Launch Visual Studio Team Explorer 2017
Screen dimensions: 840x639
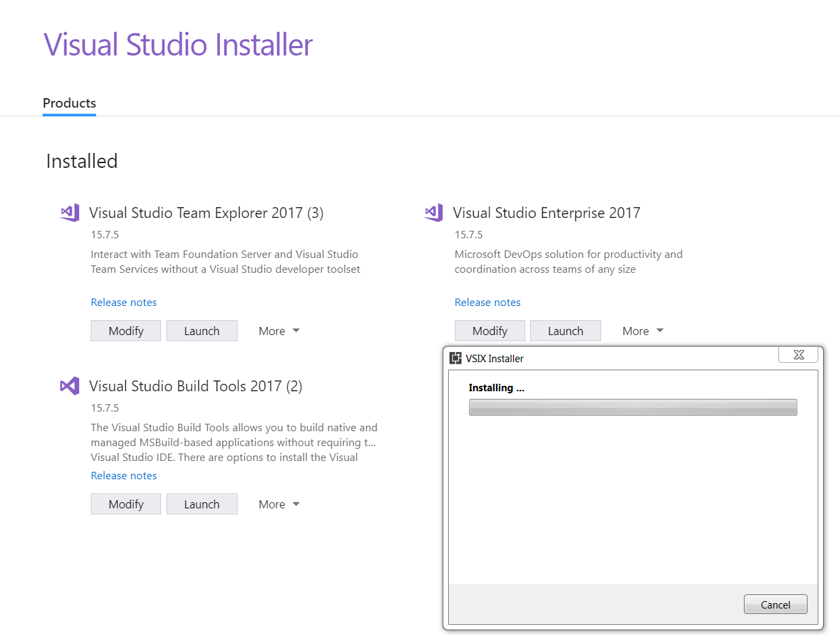click(202, 330)
